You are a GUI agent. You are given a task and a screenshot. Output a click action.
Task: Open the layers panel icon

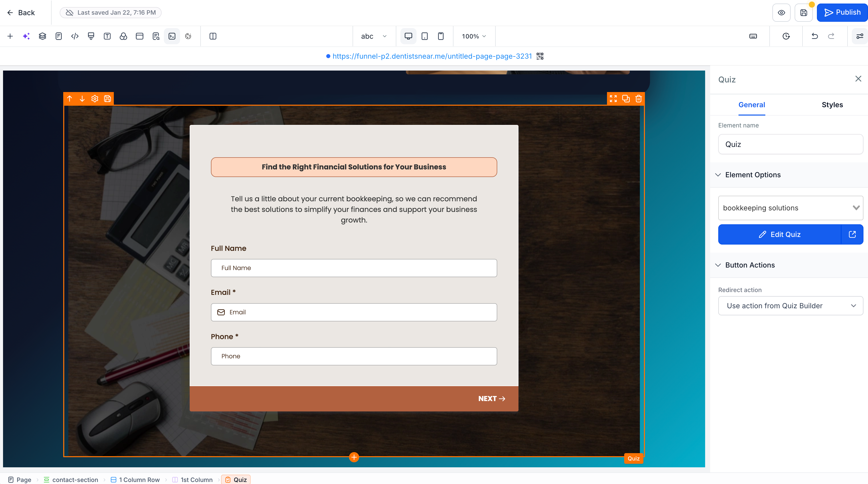[x=42, y=36]
